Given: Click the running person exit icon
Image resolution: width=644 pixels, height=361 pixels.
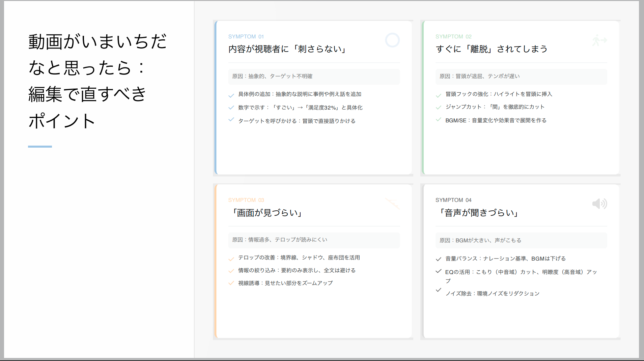Looking at the screenshot, I should coord(599,40).
